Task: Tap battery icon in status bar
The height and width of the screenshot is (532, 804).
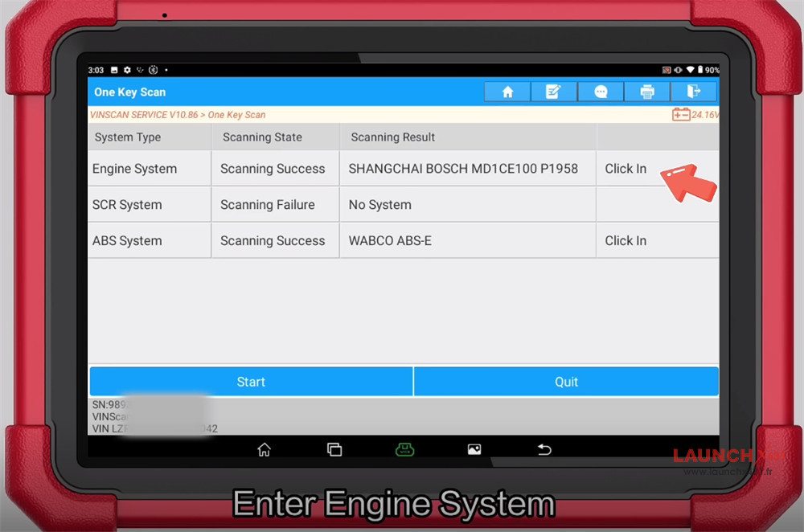Action: (x=700, y=70)
